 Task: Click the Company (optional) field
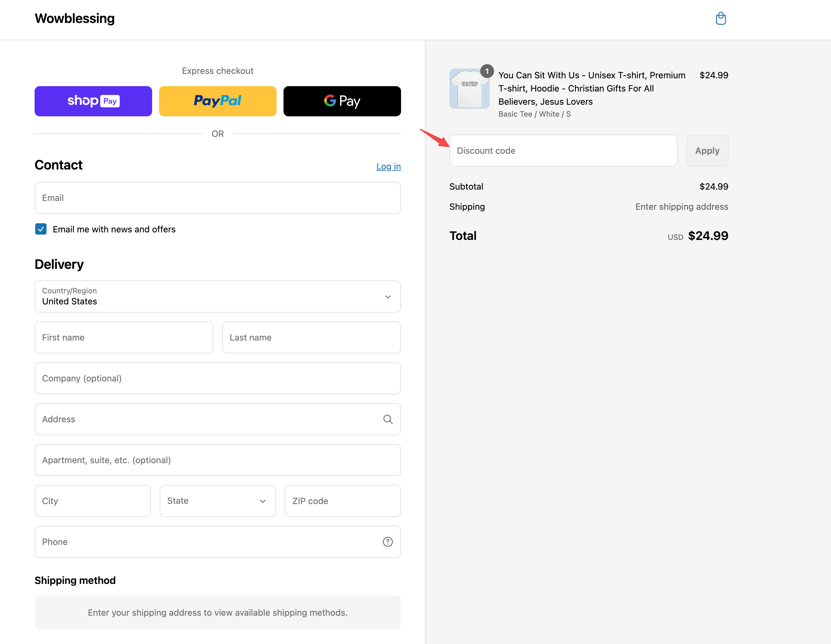(x=217, y=378)
